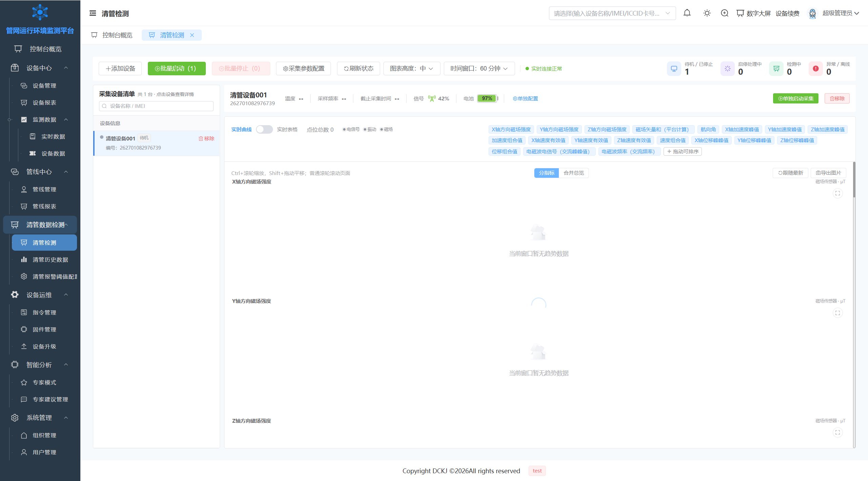The width and height of the screenshot is (868, 481).
Task: Open notifications bell icon
Action: pos(687,13)
